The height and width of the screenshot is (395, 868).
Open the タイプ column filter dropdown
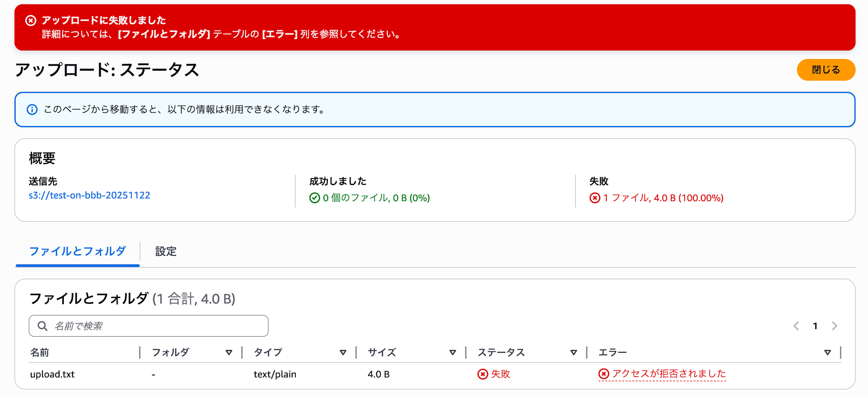click(x=343, y=352)
